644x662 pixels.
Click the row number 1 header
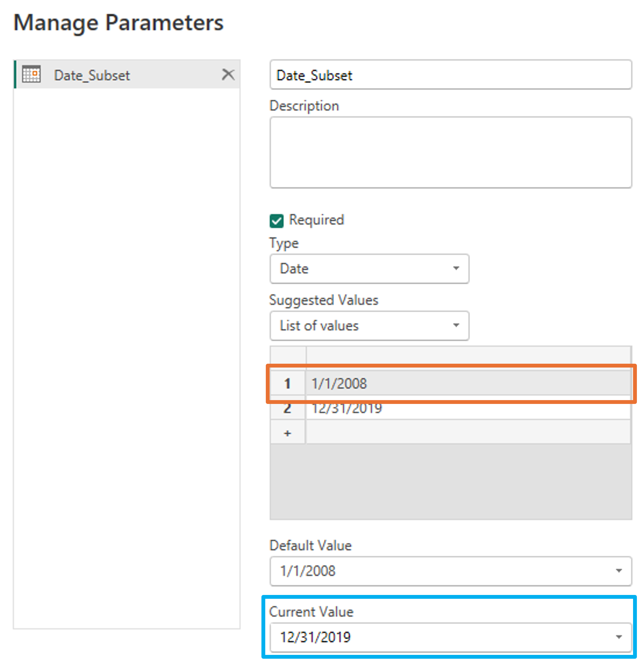point(288,383)
